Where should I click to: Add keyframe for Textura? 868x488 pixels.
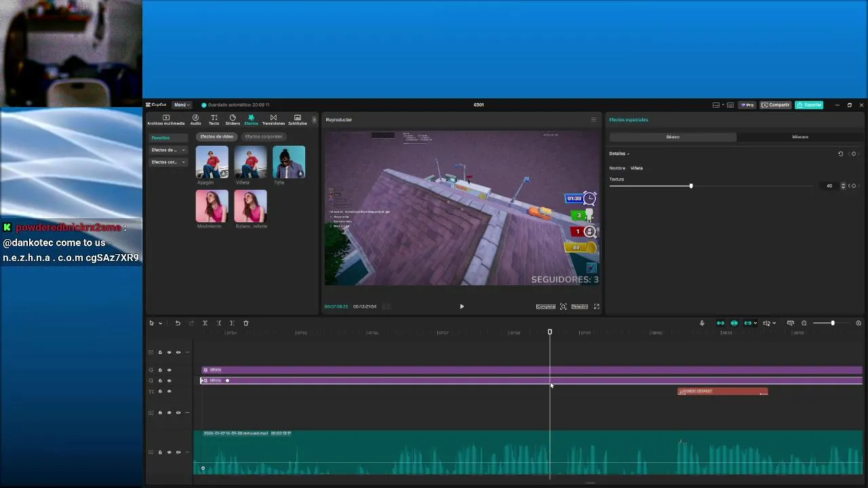pos(854,186)
